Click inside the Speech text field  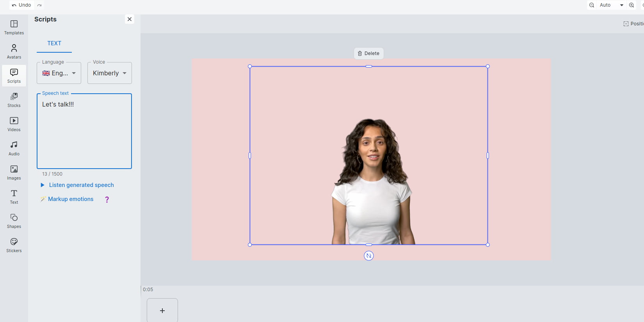(x=84, y=133)
